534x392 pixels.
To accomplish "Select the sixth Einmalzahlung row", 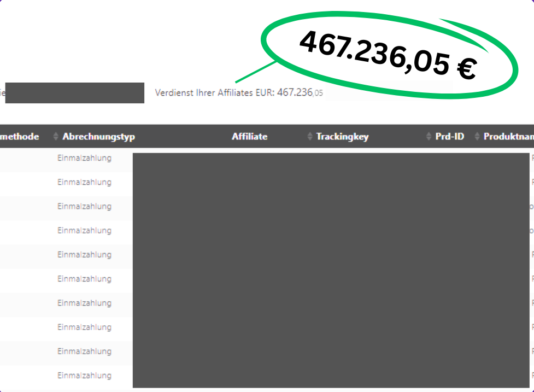I will [84, 279].
